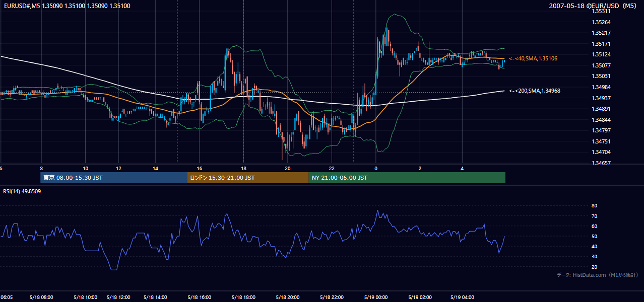Click the 5/18 20:00 date label
The width and height of the screenshot is (644, 302).
[x=287, y=297]
